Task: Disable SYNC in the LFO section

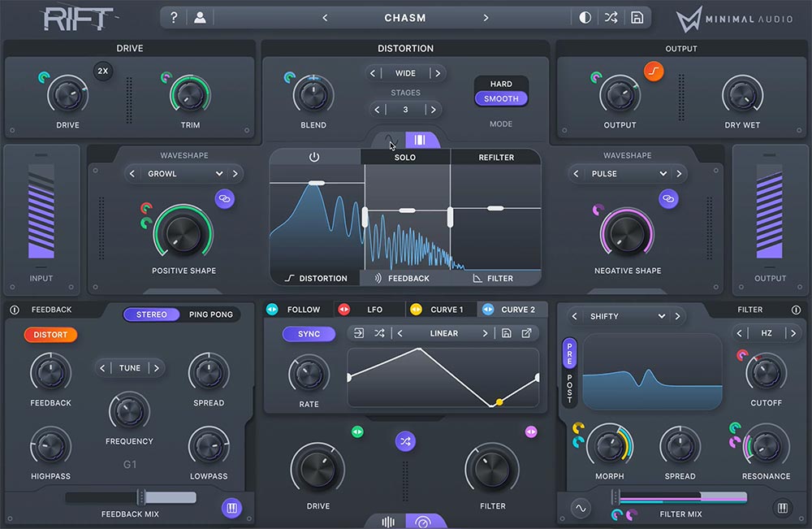Action: [309, 334]
